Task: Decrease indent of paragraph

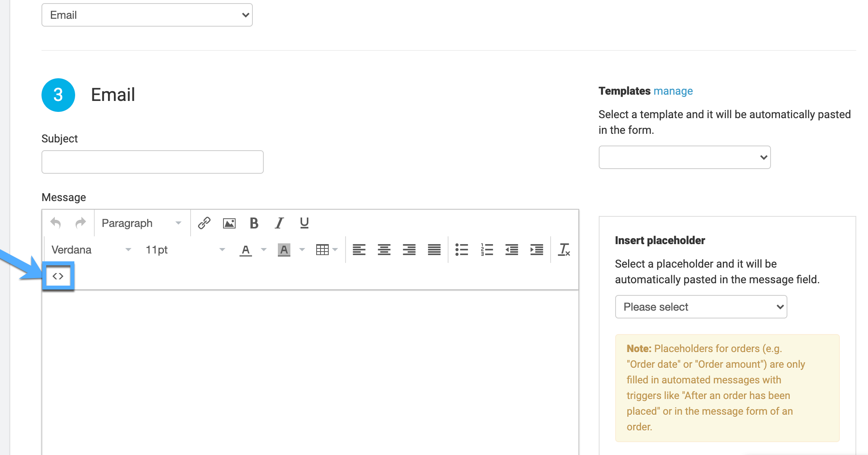Action: pos(511,250)
